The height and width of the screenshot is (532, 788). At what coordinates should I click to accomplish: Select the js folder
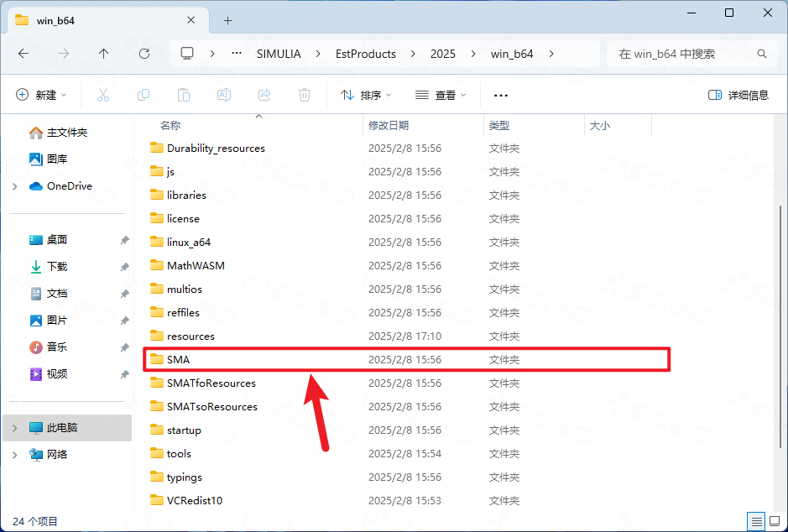coord(162,172)
